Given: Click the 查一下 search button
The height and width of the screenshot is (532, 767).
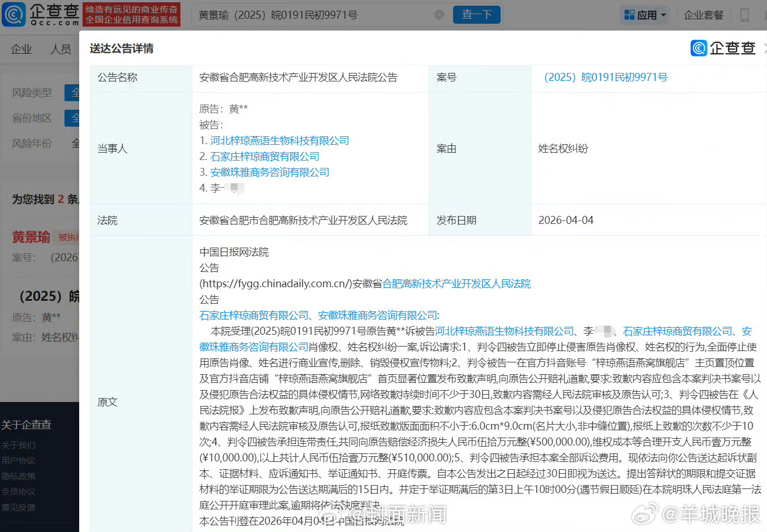Looking at the screenshot, I should pyautogui.click(x=476, y=15).
